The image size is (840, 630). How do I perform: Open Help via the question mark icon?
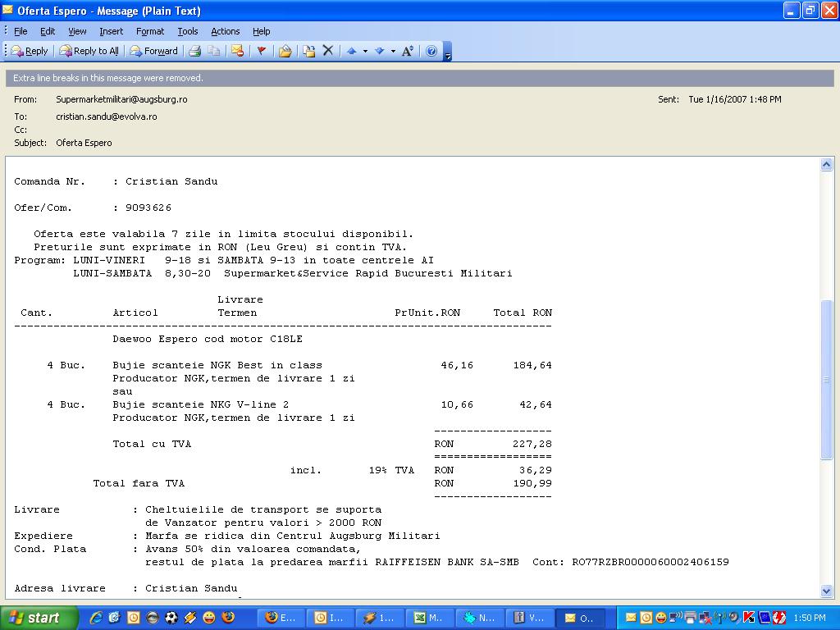coord(431,51)
